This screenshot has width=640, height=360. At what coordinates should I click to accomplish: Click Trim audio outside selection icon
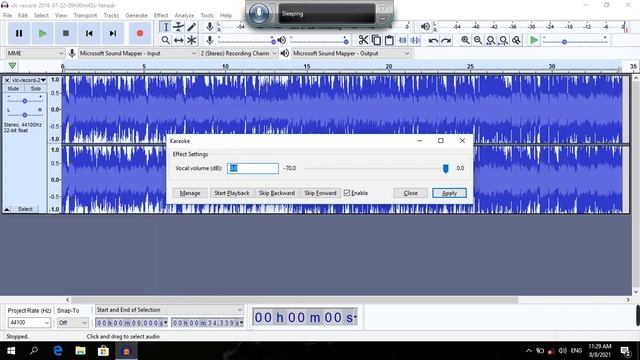point(402,40)
